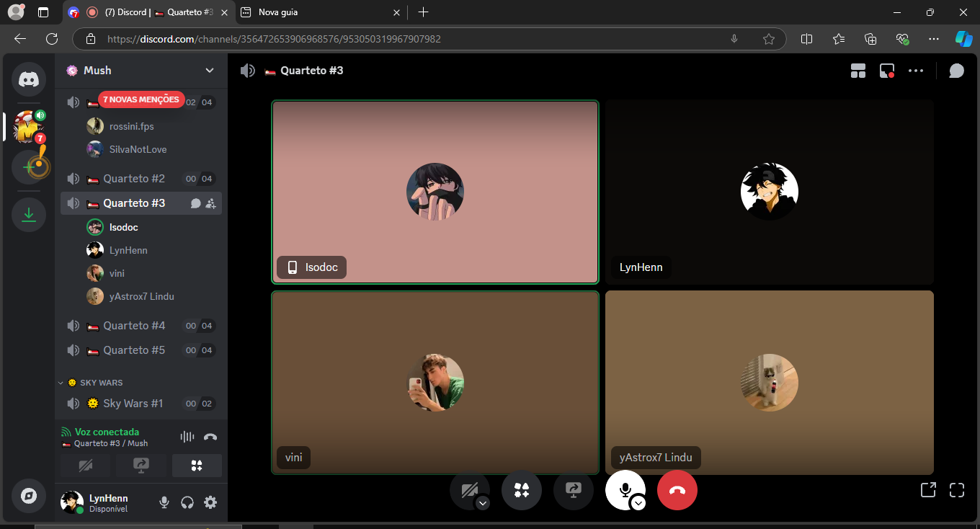Viewport: 980px width, 529px height.
Task: Pop out the call window
Action: (x=928, y=490)
